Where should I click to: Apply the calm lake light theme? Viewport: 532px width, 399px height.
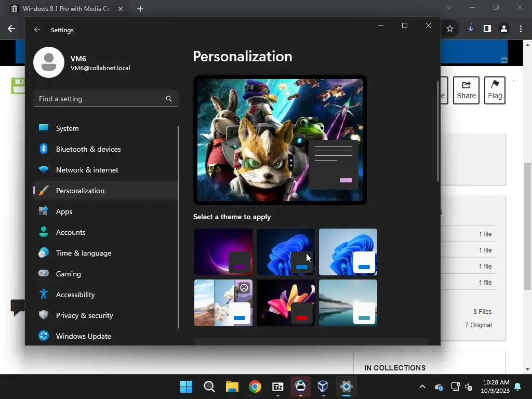tap(348, 303)
